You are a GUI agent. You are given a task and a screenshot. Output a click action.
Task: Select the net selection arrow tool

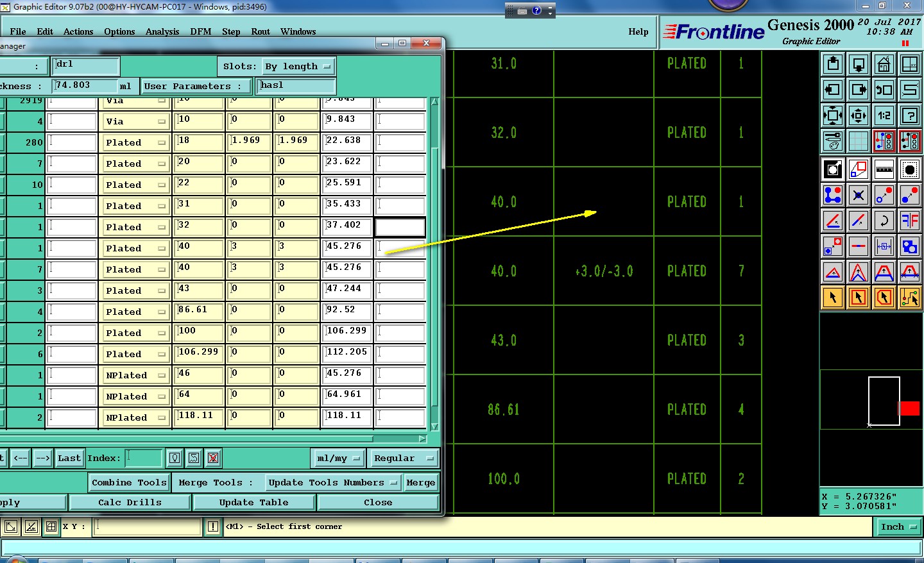click(x=910, y=298)
